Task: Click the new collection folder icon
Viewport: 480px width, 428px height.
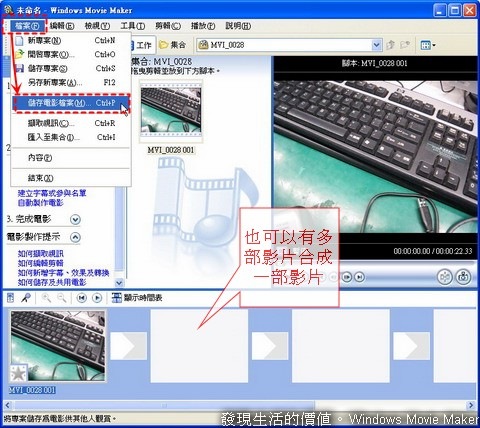Action: click(x=405, y=45)
